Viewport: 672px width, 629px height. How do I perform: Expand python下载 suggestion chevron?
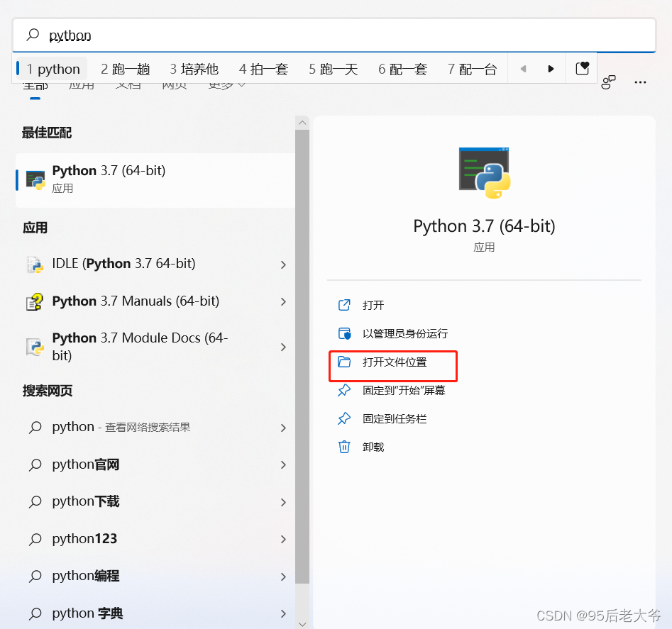[283, 502]
